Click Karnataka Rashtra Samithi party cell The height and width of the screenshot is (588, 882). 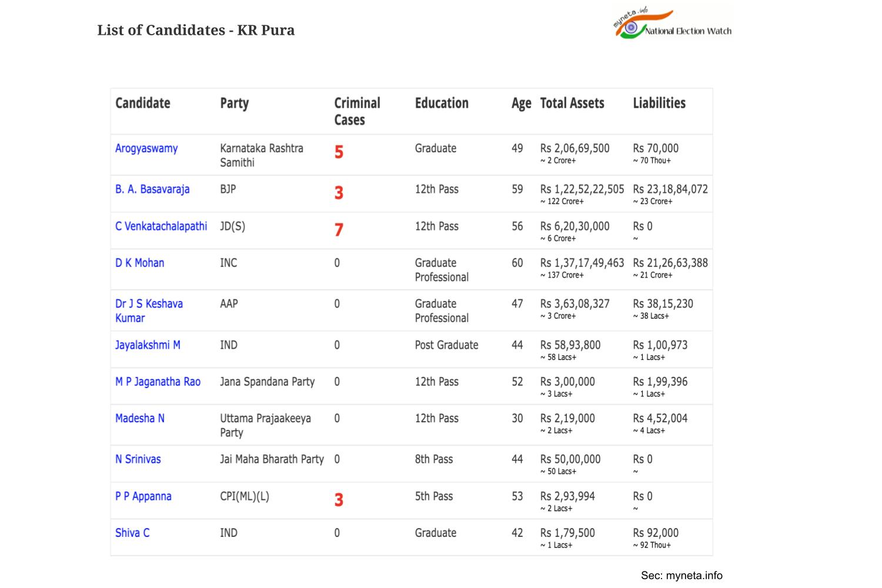(x=262, y=156)
